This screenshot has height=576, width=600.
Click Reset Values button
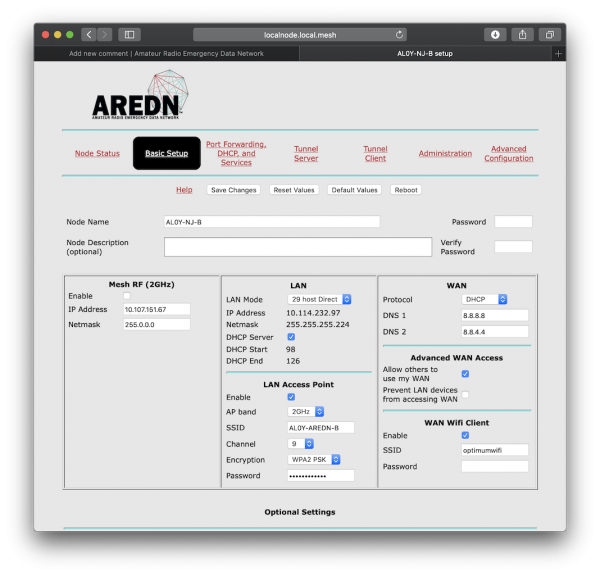pyautogui.click(x=294, y=190)
